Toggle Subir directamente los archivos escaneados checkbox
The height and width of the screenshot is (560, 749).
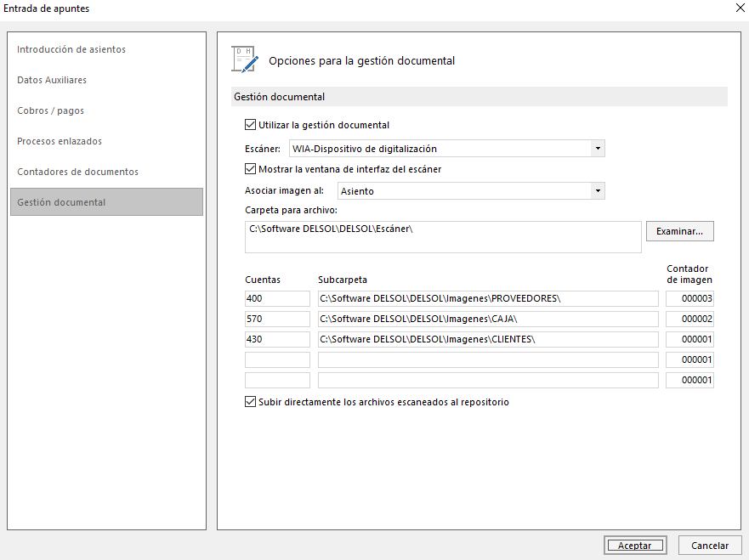250,402
